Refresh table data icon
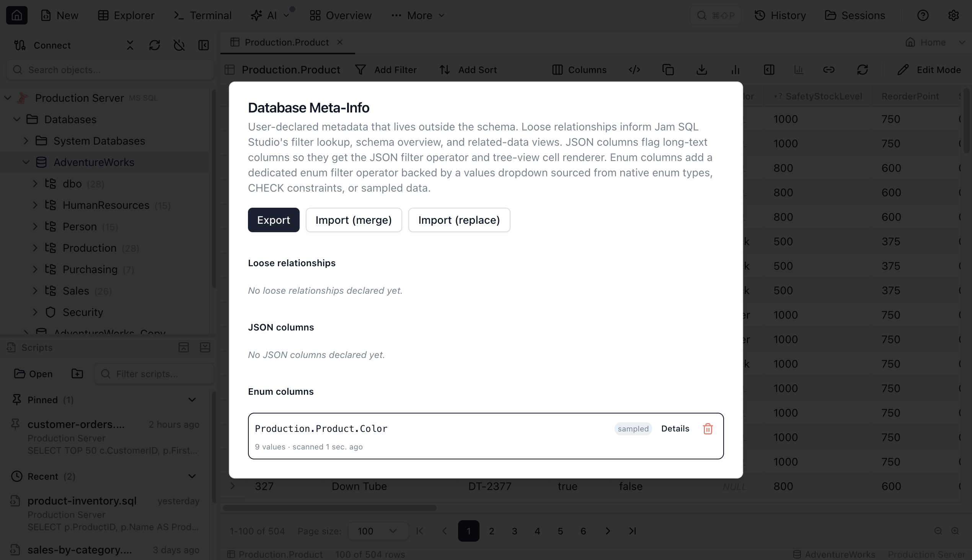 point(862,70)
